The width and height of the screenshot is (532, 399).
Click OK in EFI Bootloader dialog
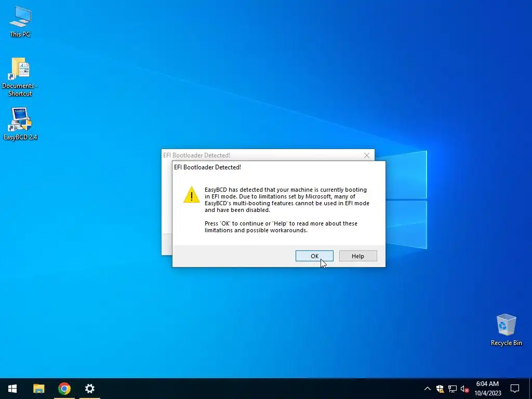(314, 256)
